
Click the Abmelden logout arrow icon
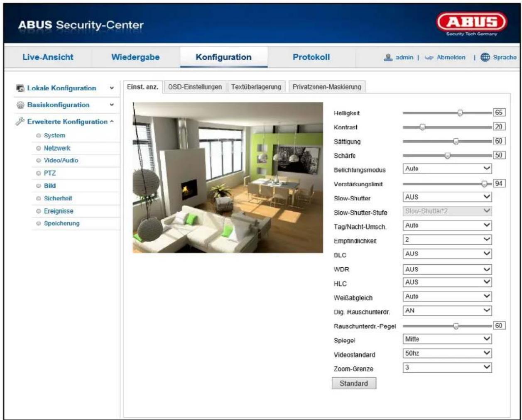point(429,58)
